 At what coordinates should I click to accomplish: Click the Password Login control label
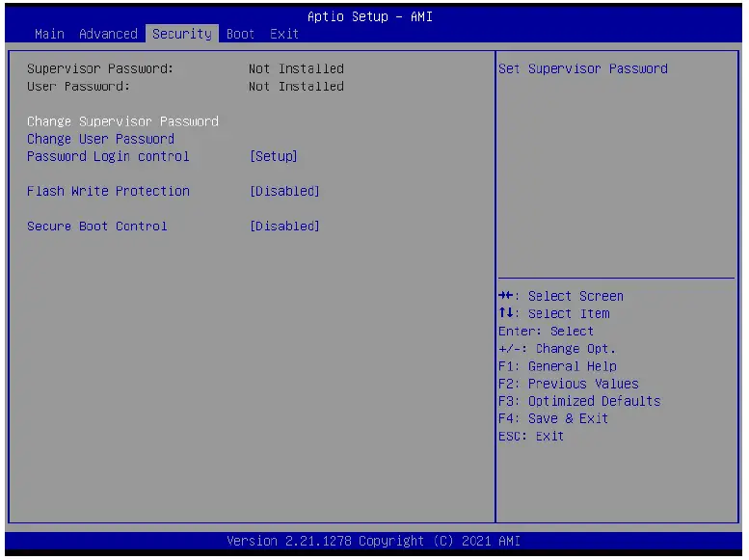tap(108, 157)
